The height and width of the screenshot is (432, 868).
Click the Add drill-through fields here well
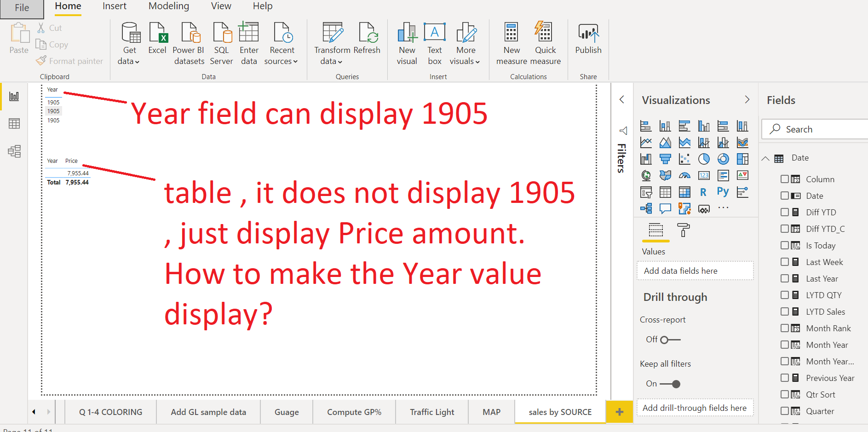(695, 408)
